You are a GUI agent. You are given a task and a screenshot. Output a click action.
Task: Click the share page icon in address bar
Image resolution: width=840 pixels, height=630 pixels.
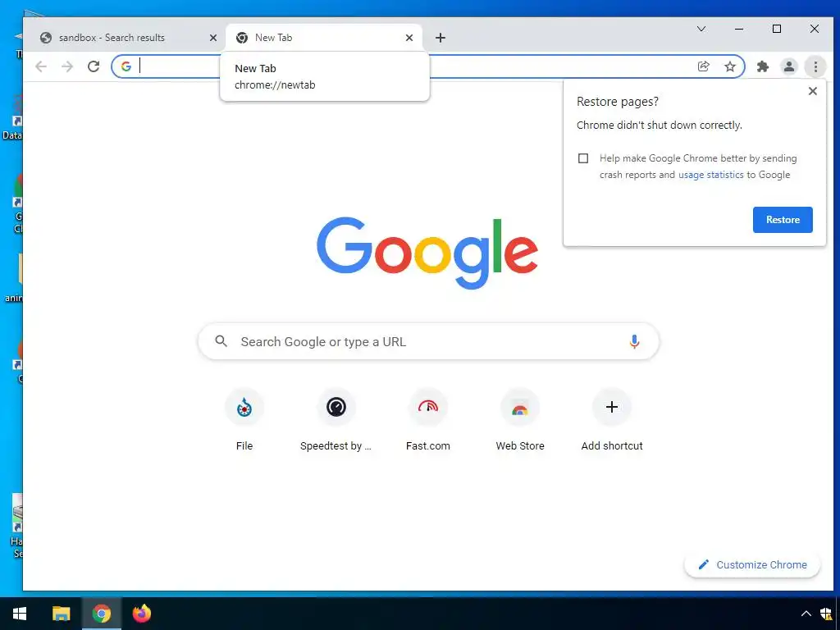703,66
